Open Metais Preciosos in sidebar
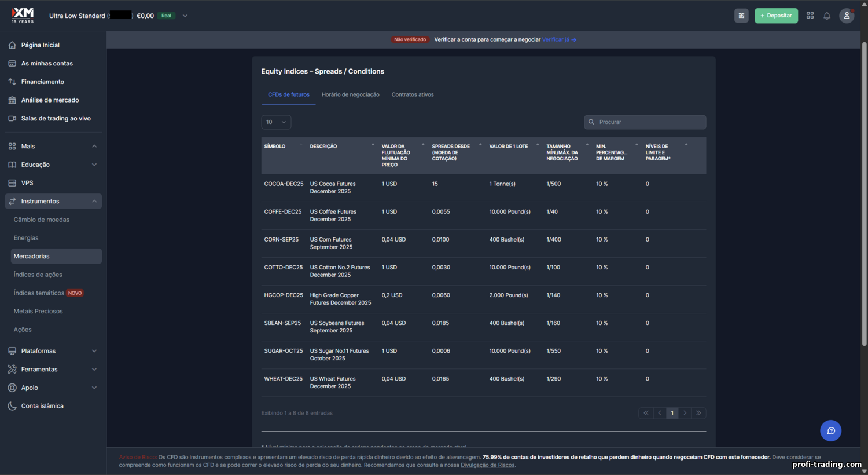Viewport: 868px width, 475px height. pyautogui.click(x=38, y=311)
